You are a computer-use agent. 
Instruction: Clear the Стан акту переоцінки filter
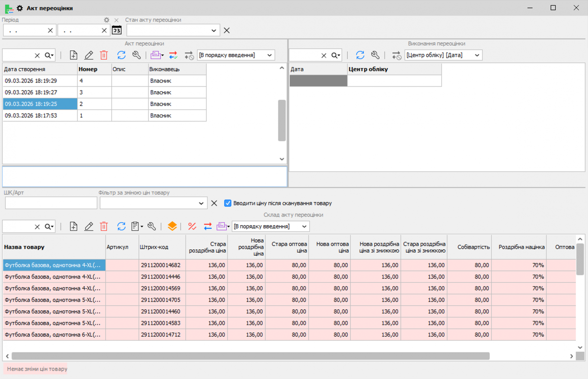(x=227, y=31)
